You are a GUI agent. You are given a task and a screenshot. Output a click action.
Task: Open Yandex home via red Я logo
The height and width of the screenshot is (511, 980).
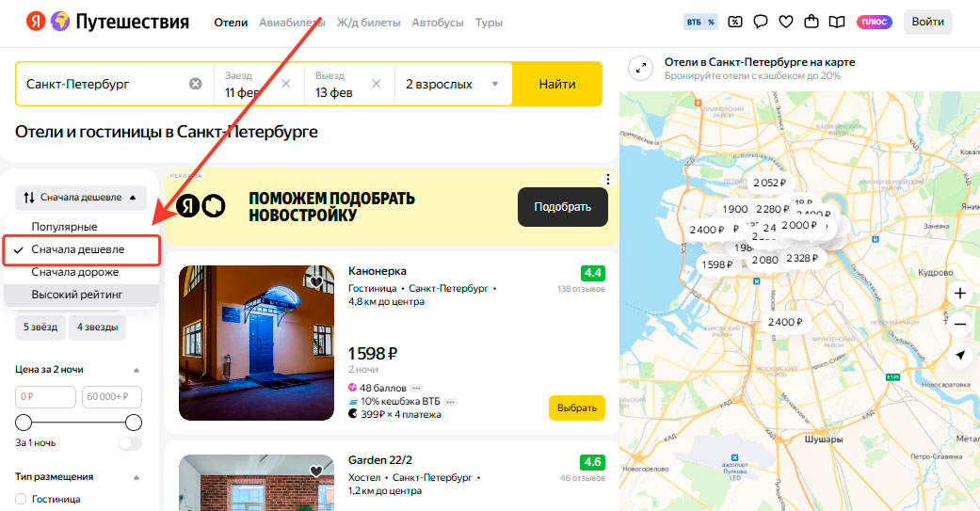[x=36, y=22]
